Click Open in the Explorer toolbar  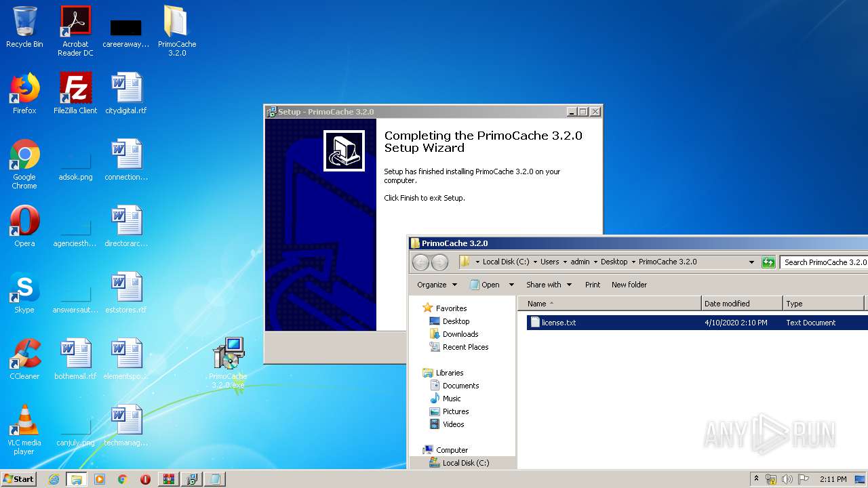pos(486,285)
